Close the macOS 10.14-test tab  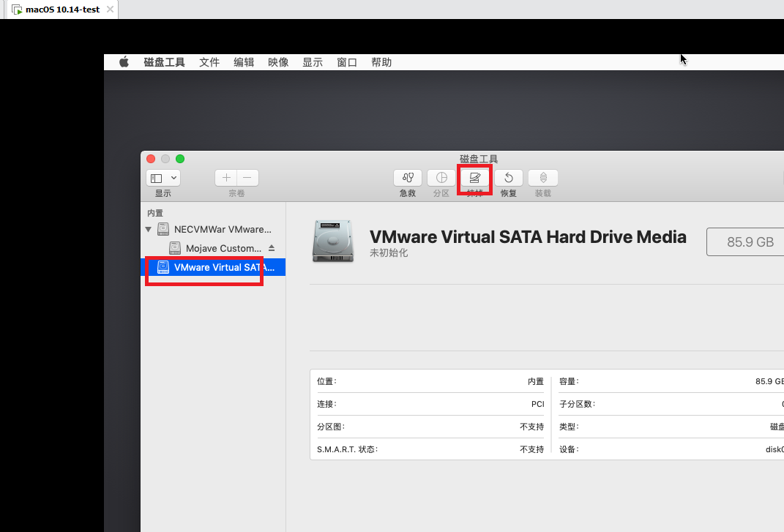coord(110,10)
